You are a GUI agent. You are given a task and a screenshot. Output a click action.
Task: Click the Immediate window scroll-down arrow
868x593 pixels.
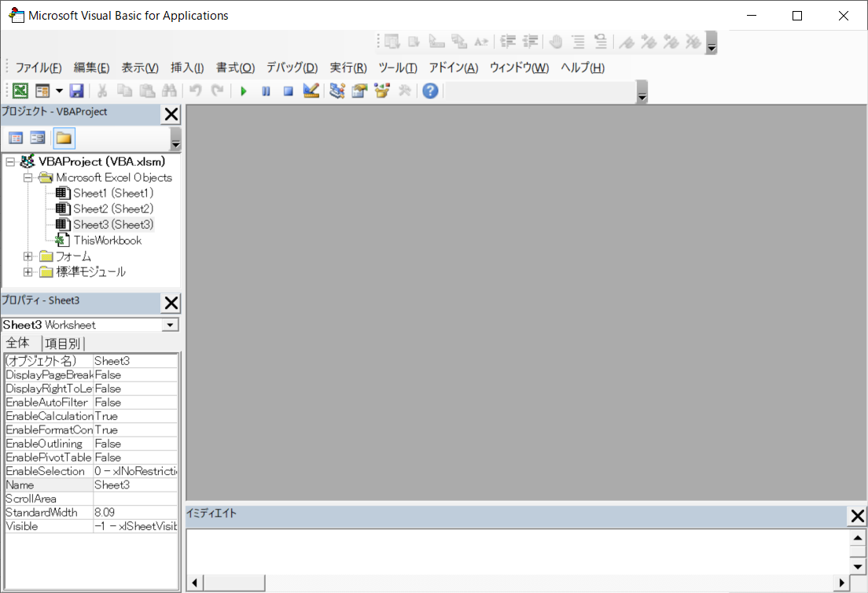click(x=858, y=566)
